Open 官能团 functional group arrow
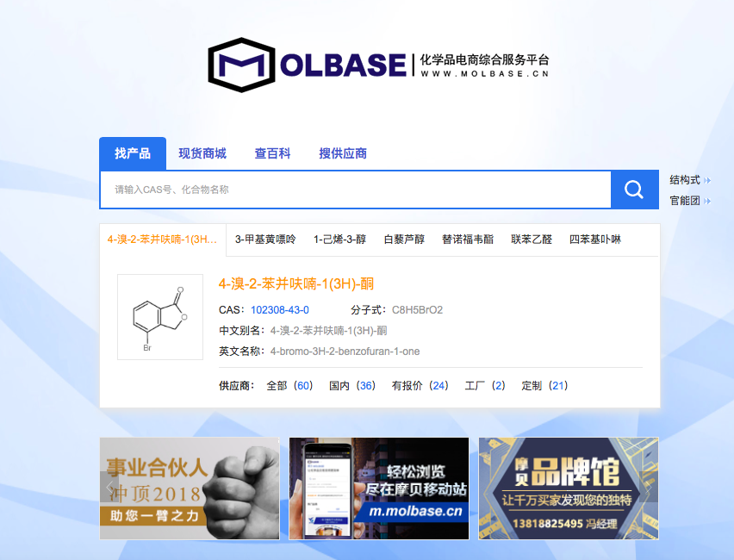The width and height of the screenshot is (734, 560). point(707,201)
